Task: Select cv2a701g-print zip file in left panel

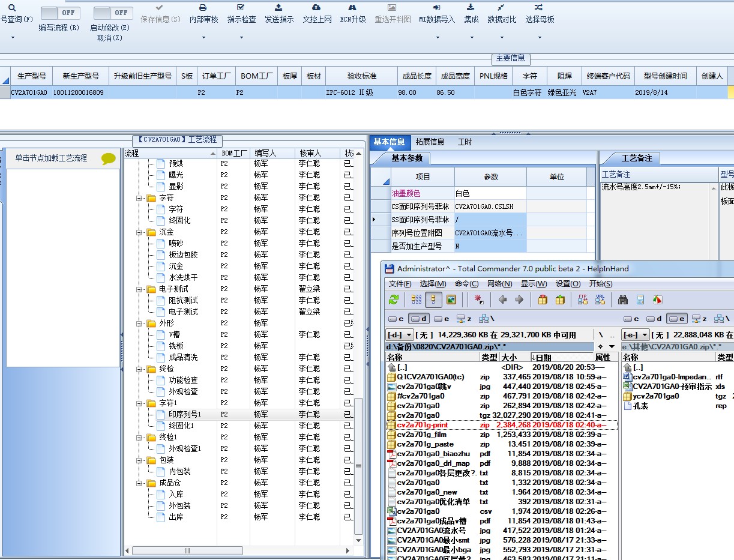Action: point(502,425)
